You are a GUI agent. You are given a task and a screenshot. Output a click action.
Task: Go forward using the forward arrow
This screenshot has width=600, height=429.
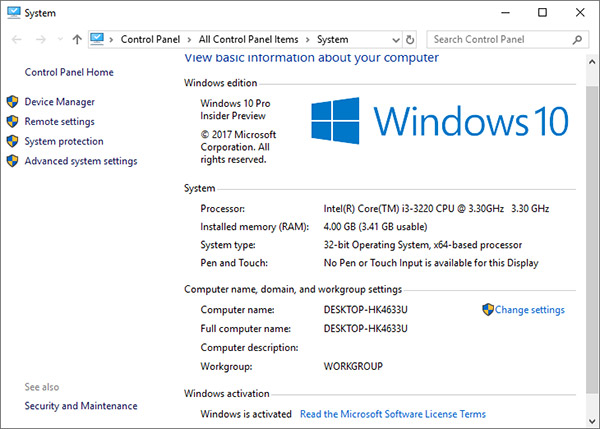pyautogui.click(x=41, y=39)
